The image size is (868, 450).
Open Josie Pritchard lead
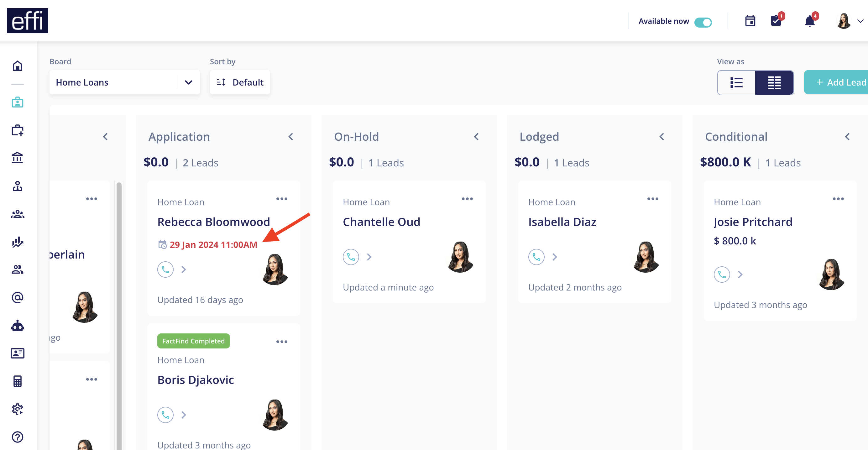point(753,222)
